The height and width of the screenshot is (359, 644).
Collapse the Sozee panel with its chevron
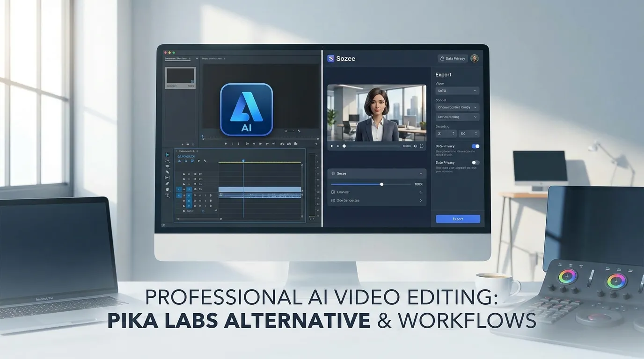pos(421,173)
